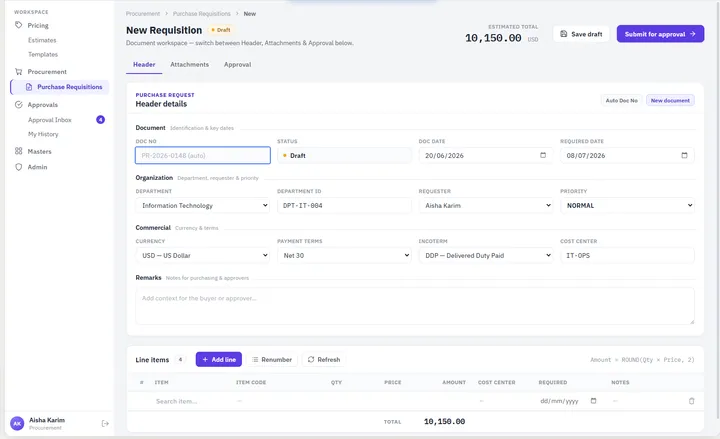Click the Auto Doc No button
The height and width of the screenshot is (439, 720).
coord(621,101)
